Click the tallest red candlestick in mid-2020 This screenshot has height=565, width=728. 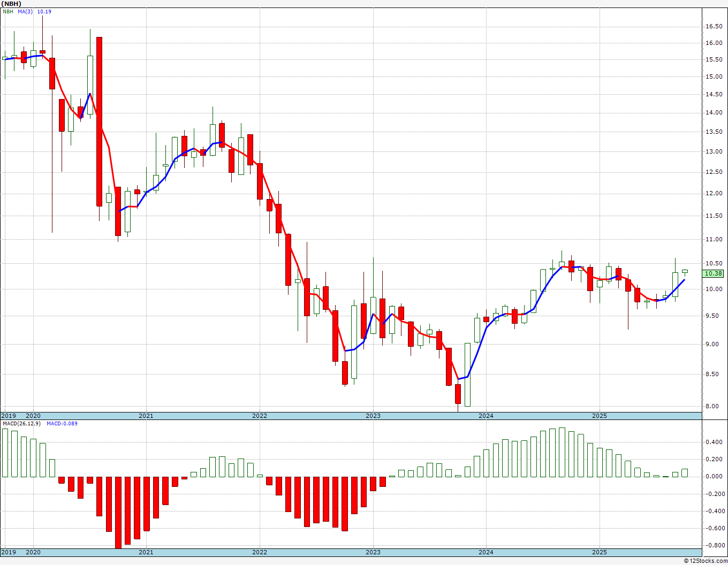click(99, 121)
